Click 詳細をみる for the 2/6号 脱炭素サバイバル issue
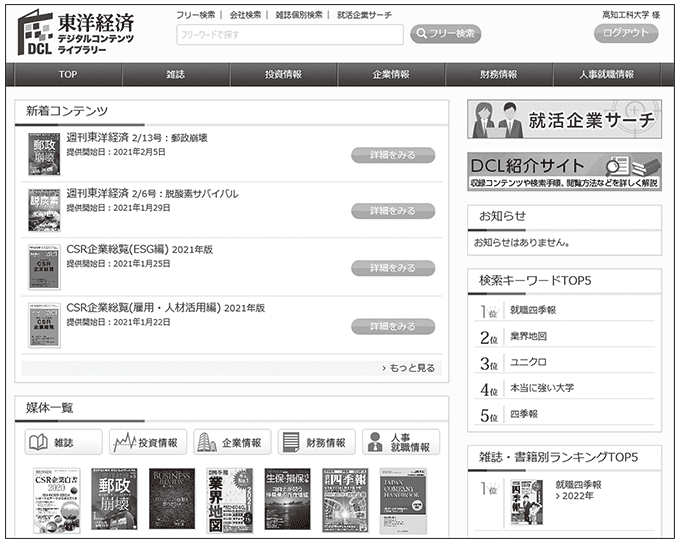 [393, 211]
